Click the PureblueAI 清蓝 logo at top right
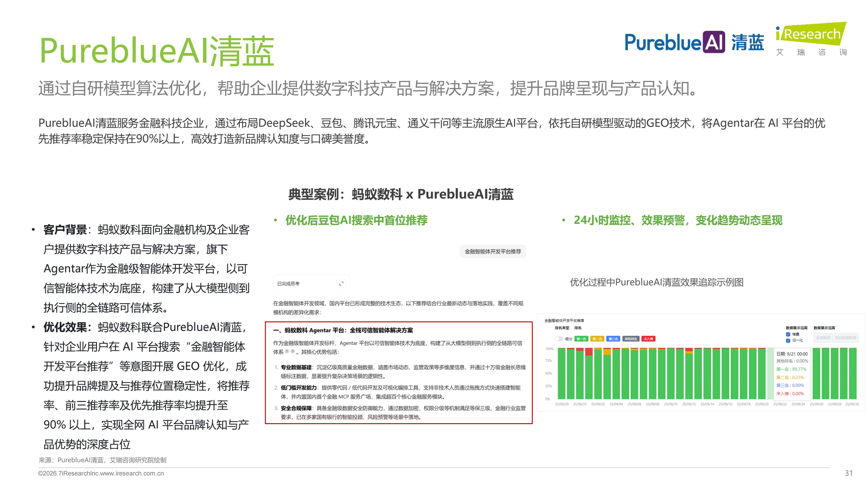This screenshot has height=488, width=868. click(694, 42)
